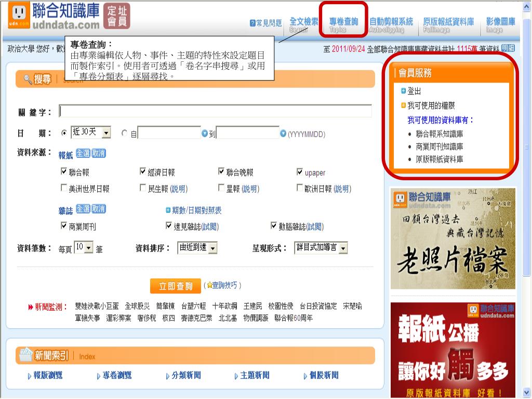This screenshot has height=399, width=532.
Task: Click 全選 button for 報紙
Action: 83,153
